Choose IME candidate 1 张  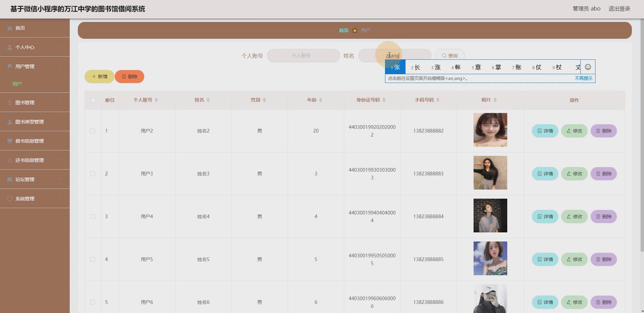pos(395,67)
